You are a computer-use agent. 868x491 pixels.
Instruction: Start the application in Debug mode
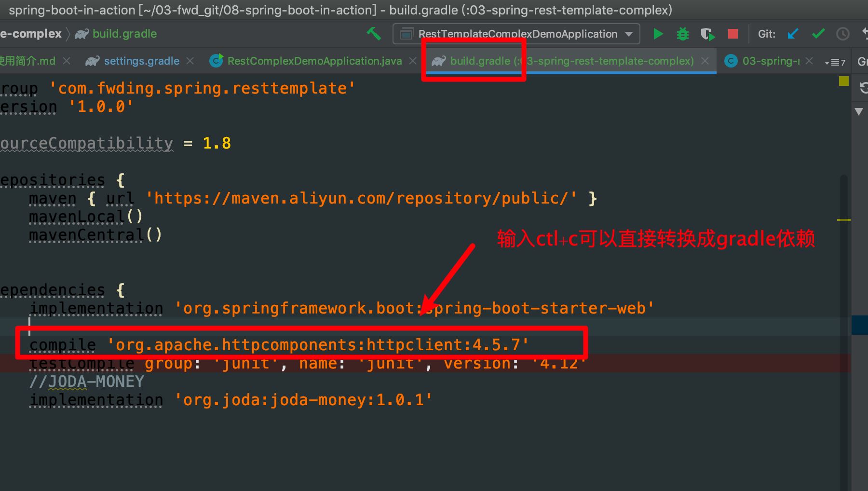point(682,34)
